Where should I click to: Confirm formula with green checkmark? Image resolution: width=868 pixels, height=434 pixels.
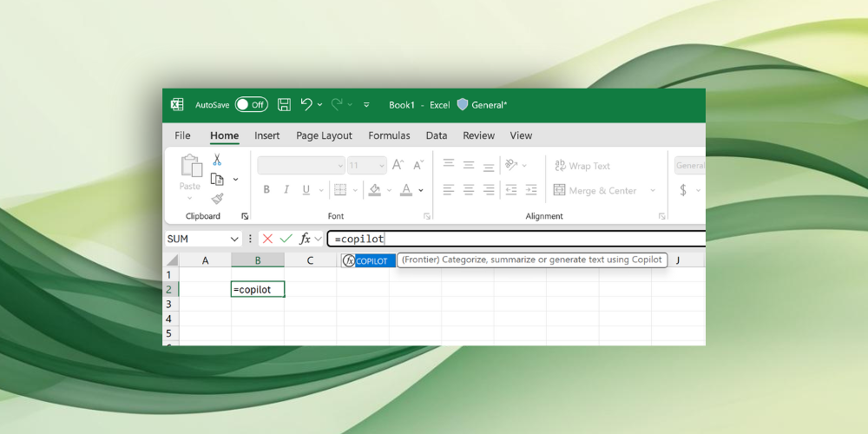tap(286, 239)
